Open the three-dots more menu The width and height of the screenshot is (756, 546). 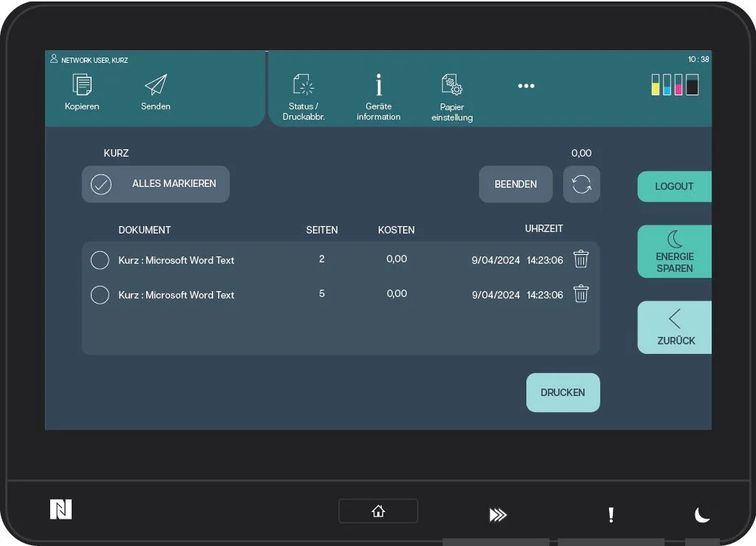(x=526, y=86)
